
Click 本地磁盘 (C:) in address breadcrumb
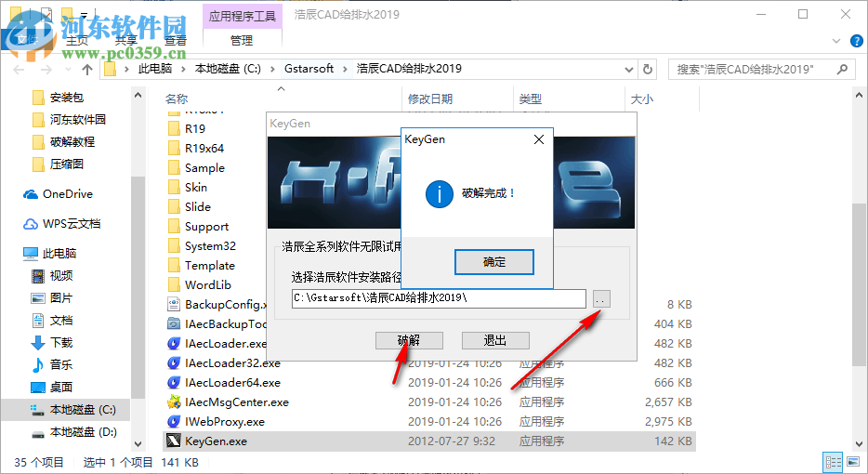click(x=228, y=69)
